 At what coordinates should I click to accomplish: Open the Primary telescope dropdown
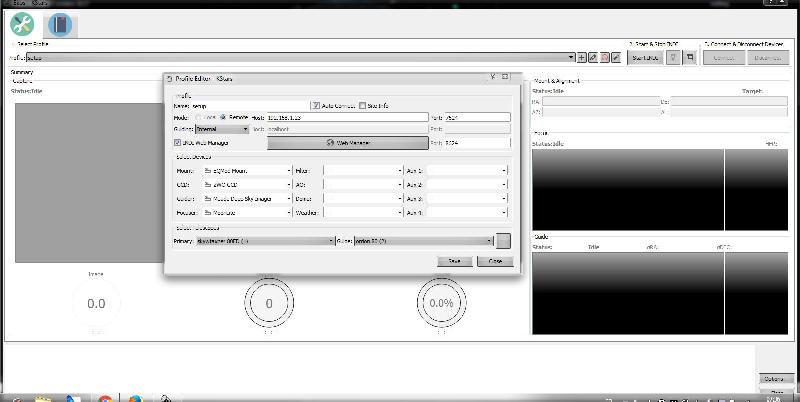(x=265, y=241)
